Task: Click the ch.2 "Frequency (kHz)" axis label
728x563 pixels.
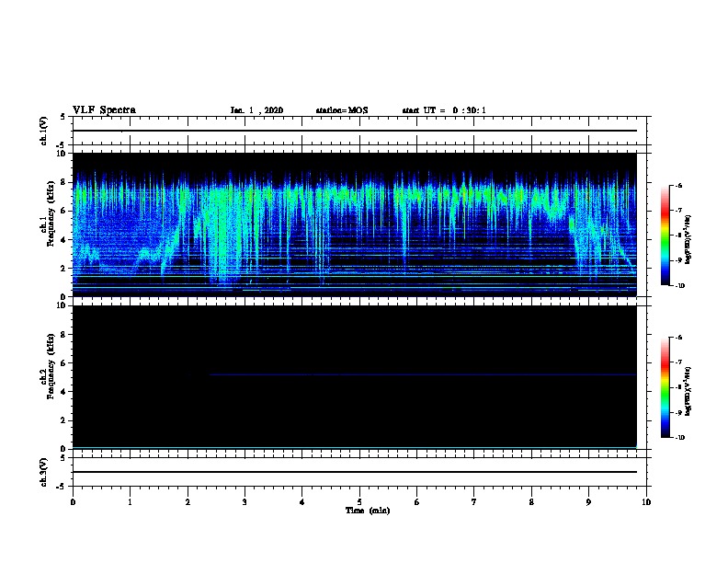Action: coord(51,366)
